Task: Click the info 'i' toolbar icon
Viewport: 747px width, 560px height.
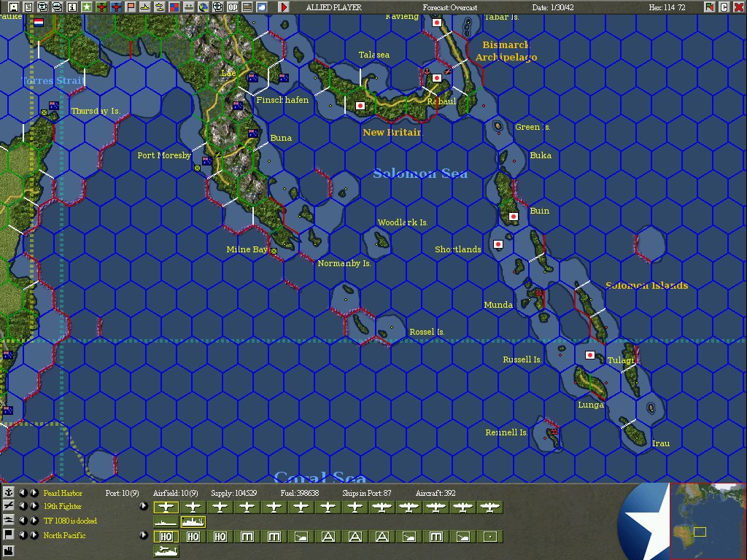Action: (x=72, y=7)
